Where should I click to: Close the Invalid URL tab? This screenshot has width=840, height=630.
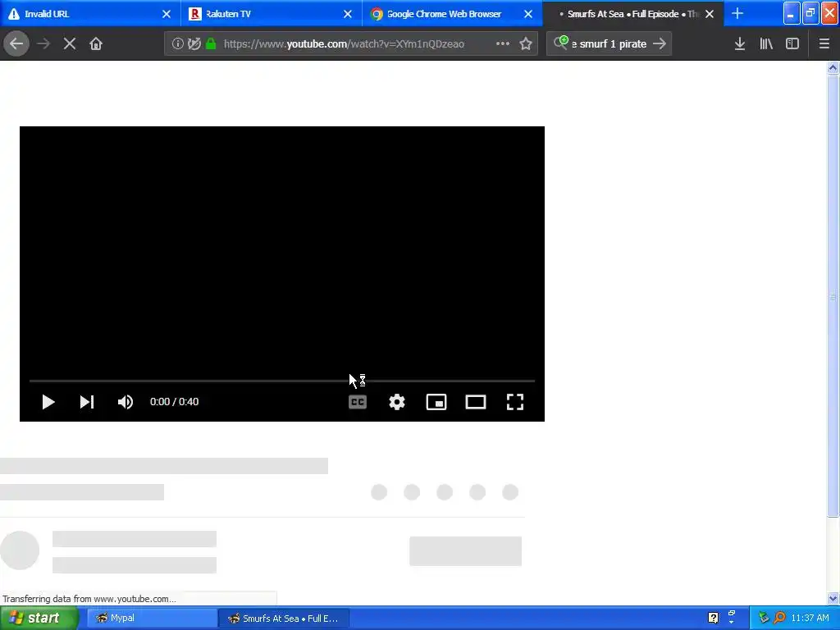click(x=167, y=14)
